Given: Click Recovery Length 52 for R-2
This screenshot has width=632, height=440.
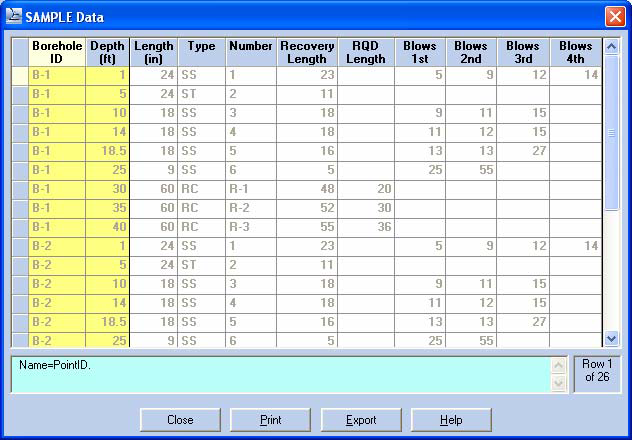Looking at the screenshot, I should pos(307,208).
